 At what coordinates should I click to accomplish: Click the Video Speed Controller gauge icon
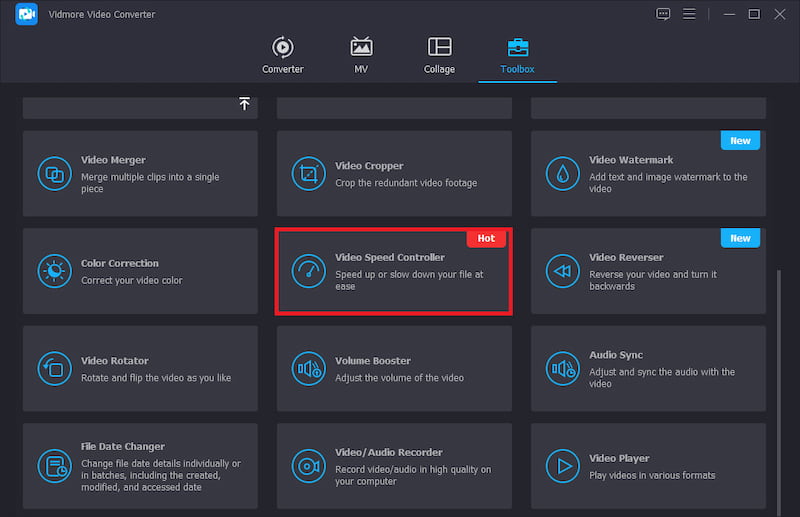309,271
